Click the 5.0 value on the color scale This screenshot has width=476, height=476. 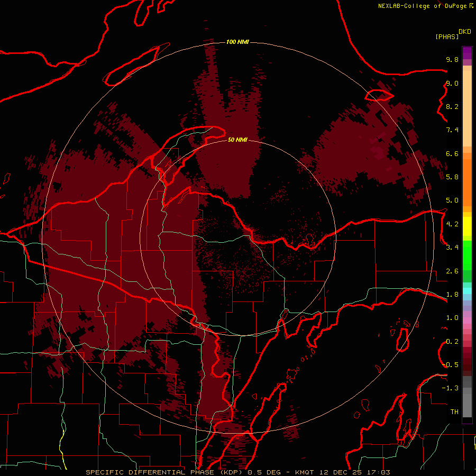click(452, 200)
